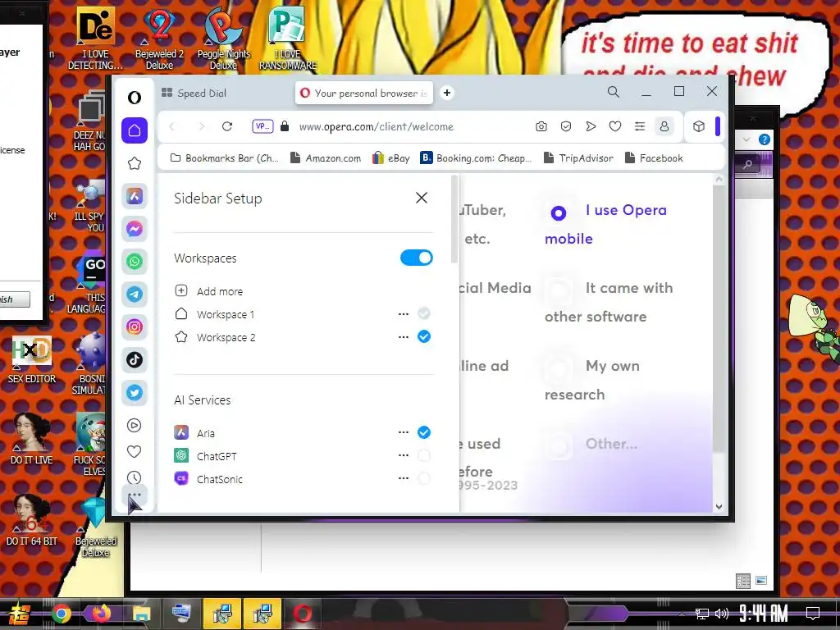Open Firefox from the taskbar

[101, 614]
